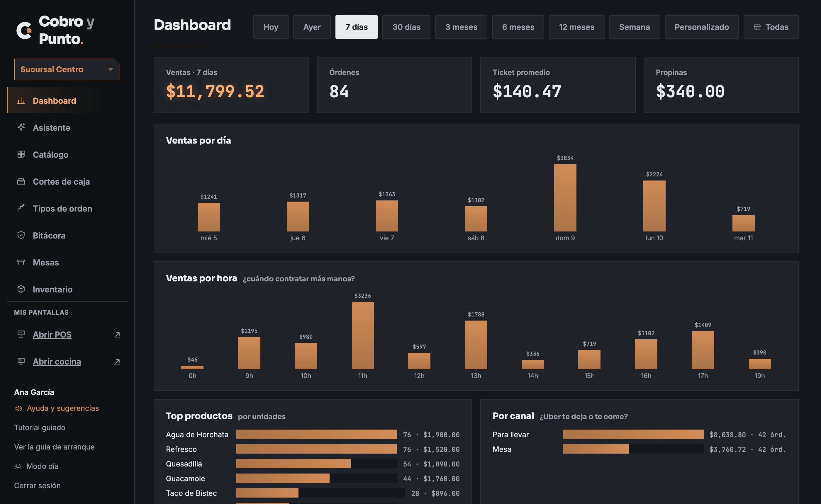
Task: Click the Mesas table icon
Action: pyautogui.click(x=21, y=262)
